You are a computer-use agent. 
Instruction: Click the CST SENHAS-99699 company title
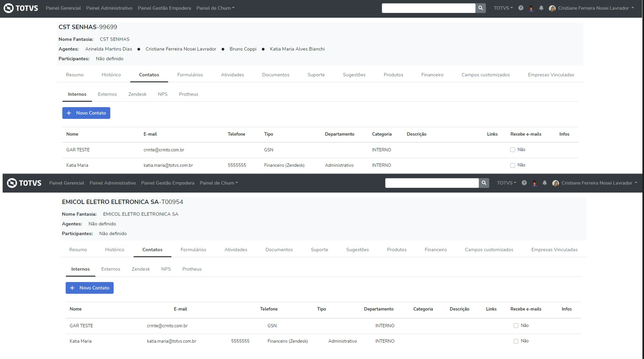pos(88,27)
